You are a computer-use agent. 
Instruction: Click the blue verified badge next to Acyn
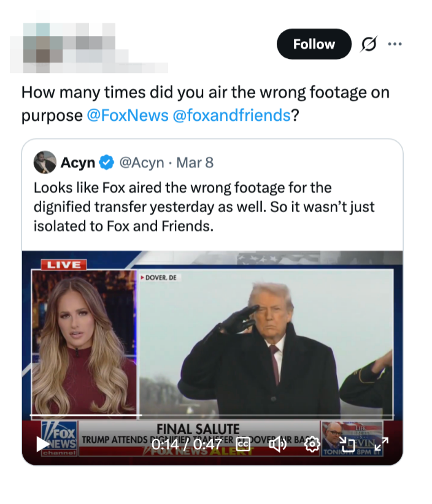click(106, 162)
